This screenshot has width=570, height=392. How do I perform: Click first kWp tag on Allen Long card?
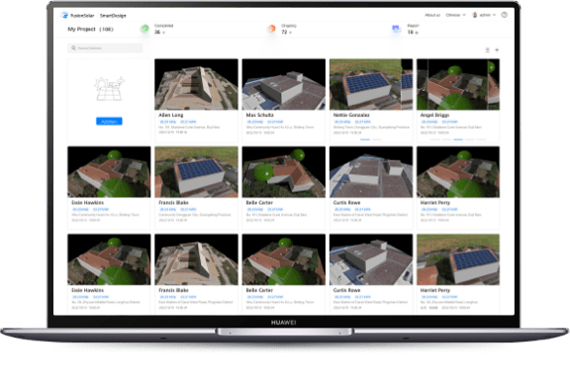click(168, 122)
